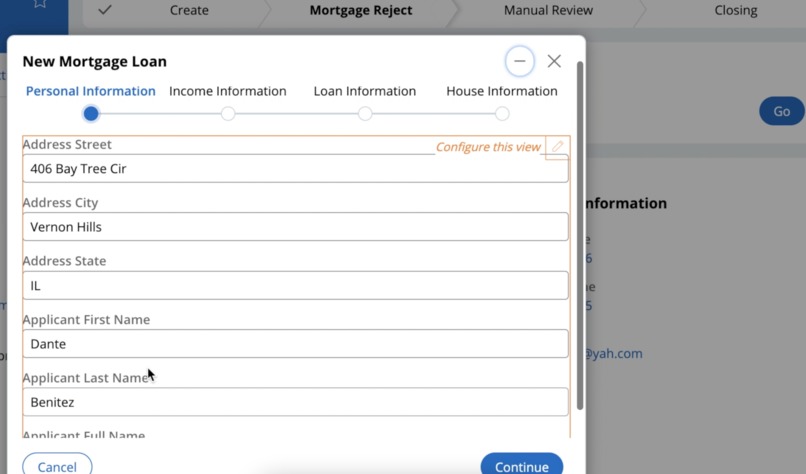Click the Address City label
806x474 pixels.
pos(60,203)
